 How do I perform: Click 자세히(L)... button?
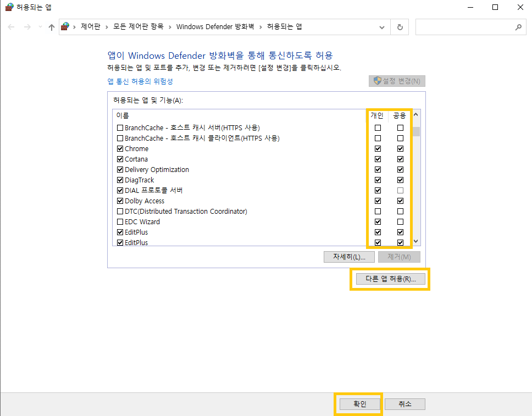point(349,257)
